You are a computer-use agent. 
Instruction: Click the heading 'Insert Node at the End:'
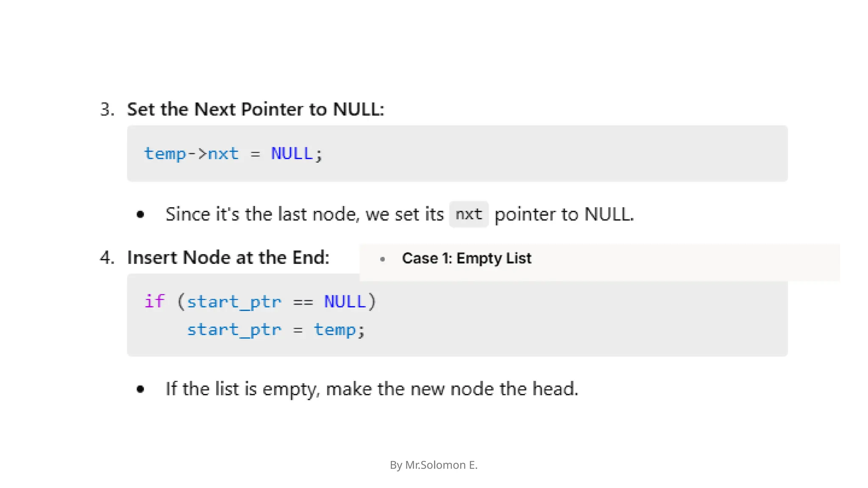click(x=228, y=258)
